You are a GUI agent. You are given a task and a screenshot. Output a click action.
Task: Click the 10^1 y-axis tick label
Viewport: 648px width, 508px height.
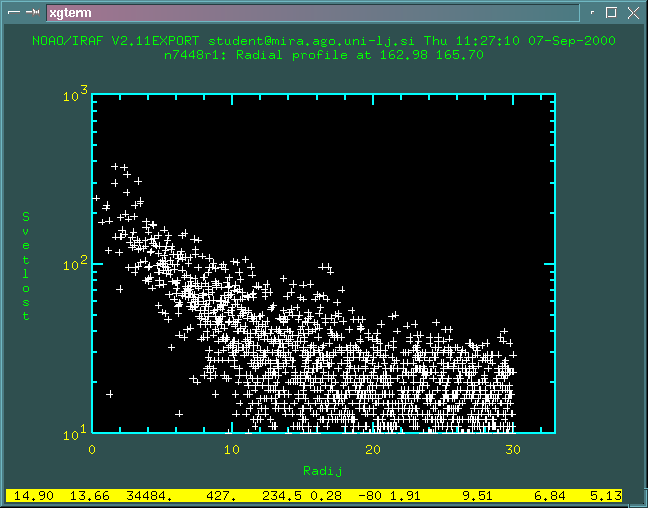tap(75, 433)
